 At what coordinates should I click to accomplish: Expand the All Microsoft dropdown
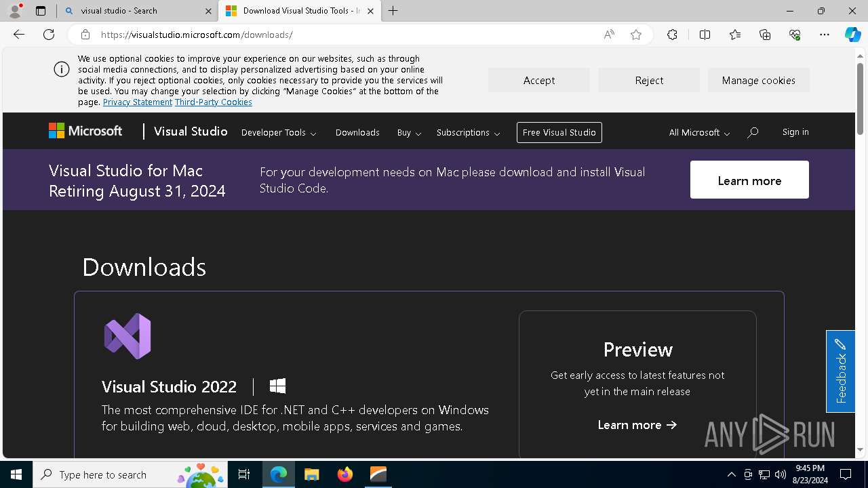coord(699,133)
